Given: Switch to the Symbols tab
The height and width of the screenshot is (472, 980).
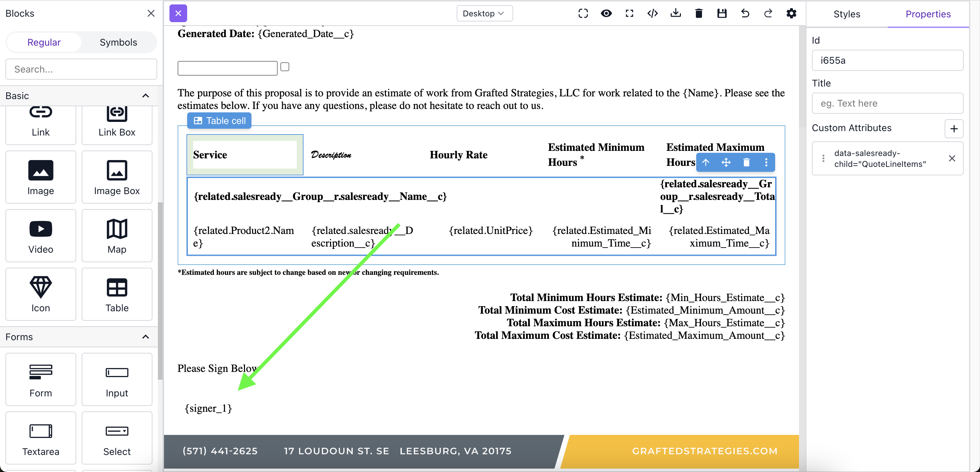Looking at the screenshot, I should click(118, 42).
